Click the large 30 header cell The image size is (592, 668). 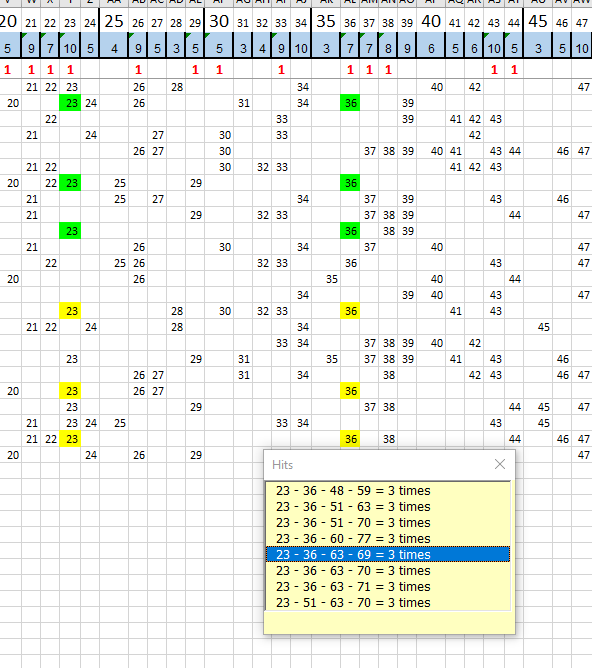(219, 21)
